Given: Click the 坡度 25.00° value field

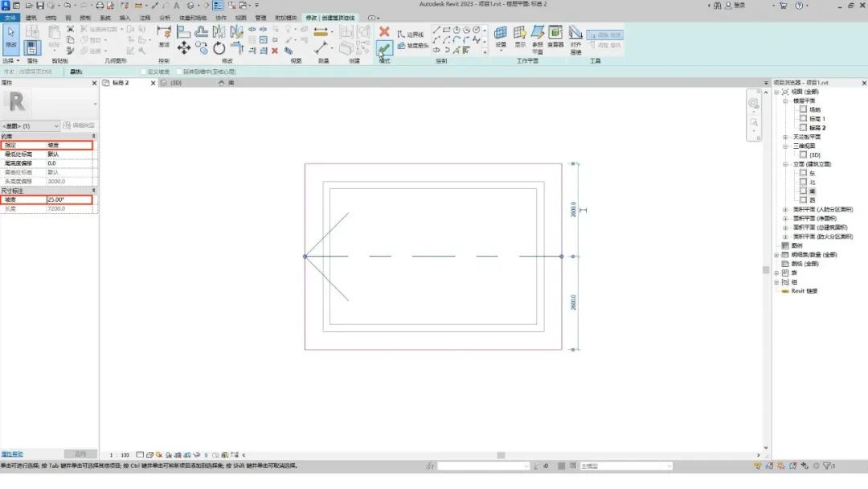Looking at the screenshot, I should pyautogui.click(x=69, y=199).
